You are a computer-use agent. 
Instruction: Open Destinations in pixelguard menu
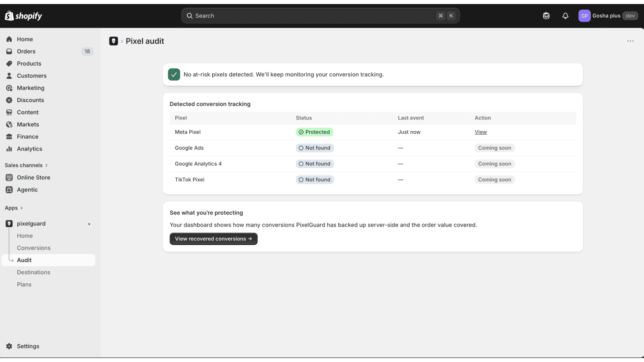click(33, 272)
